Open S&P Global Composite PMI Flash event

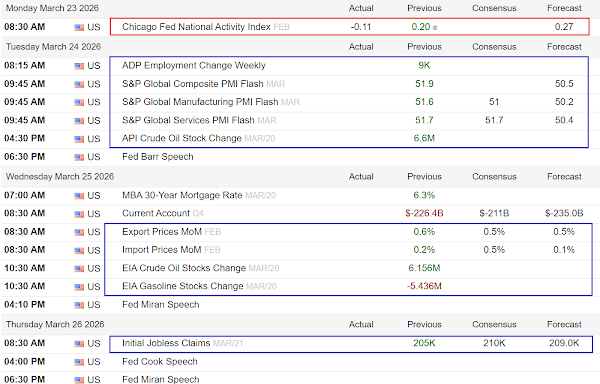(193, 84)
